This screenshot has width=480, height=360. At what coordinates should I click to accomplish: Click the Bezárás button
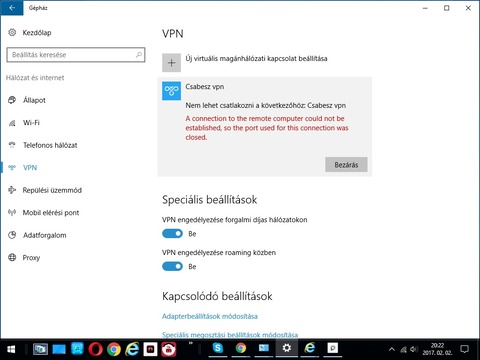346,165
